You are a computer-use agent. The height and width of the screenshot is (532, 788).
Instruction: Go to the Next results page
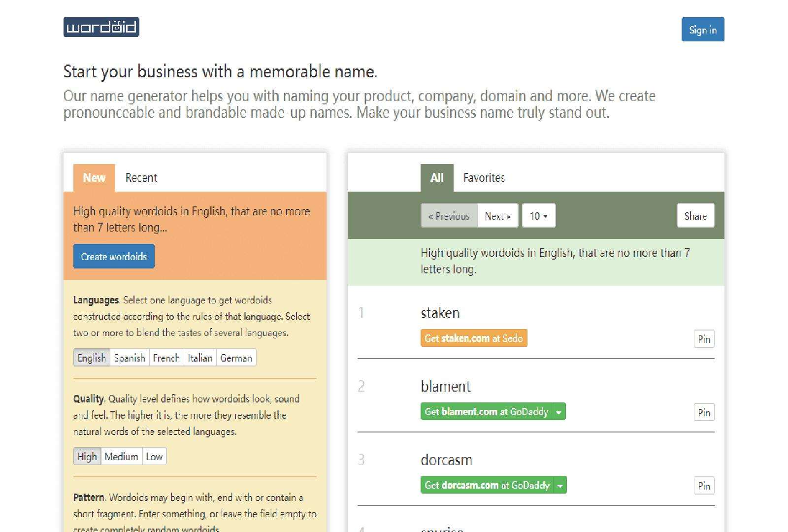point(497,216)
